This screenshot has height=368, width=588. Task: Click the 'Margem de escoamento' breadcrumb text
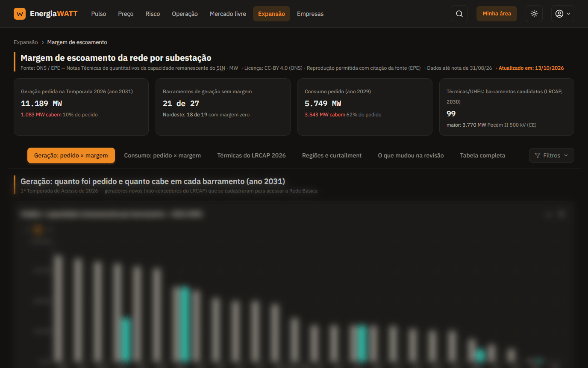click(77, 42)
